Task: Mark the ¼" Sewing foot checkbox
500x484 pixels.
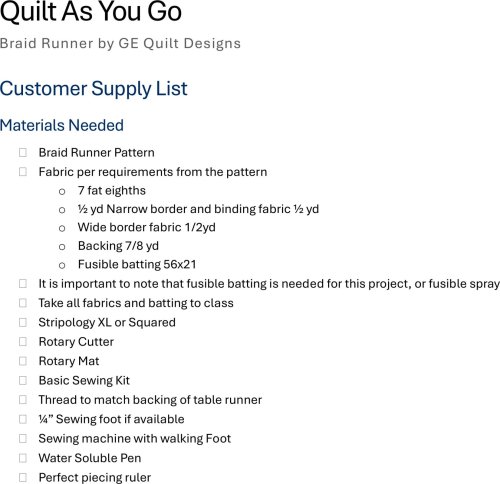Action: pos(23,419)
